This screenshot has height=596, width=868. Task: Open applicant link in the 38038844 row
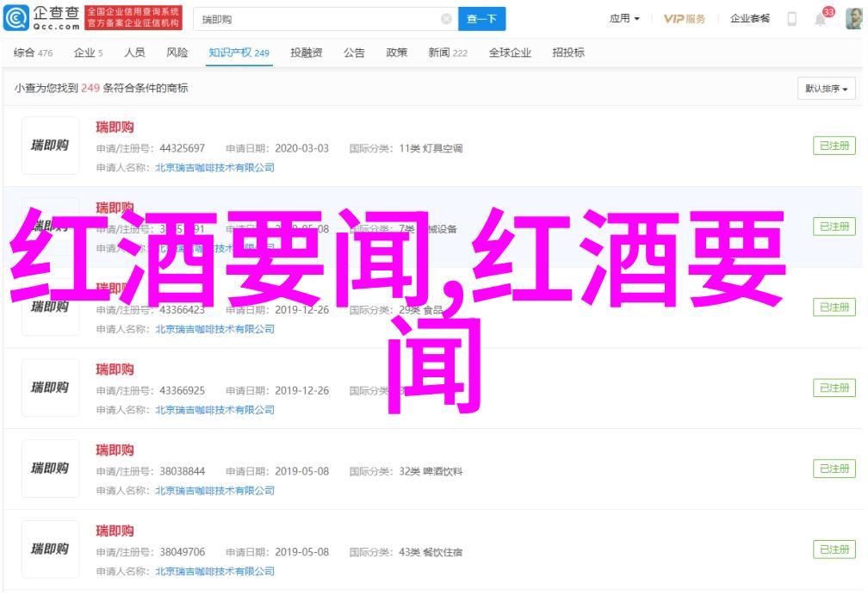(x=214, y=491)
